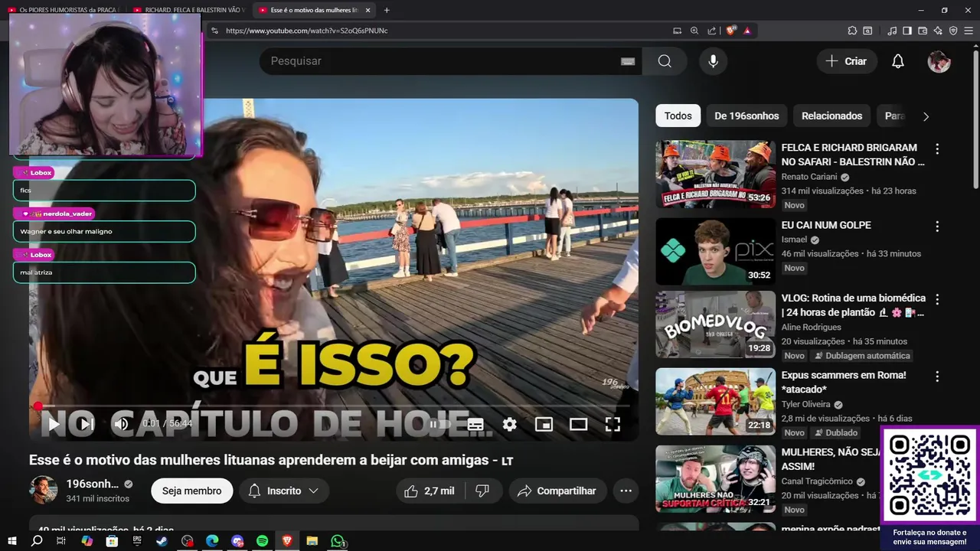Open Brave Rewards triangle icon
The width and height of the screenshot is (980, 551).
coord(747,31)
